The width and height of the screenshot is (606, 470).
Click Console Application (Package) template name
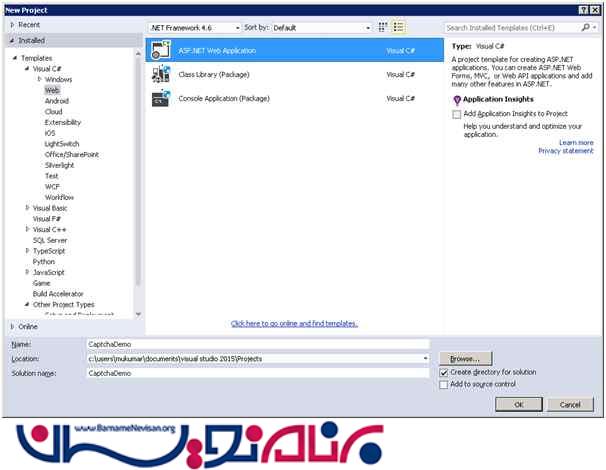pos(224,98)
